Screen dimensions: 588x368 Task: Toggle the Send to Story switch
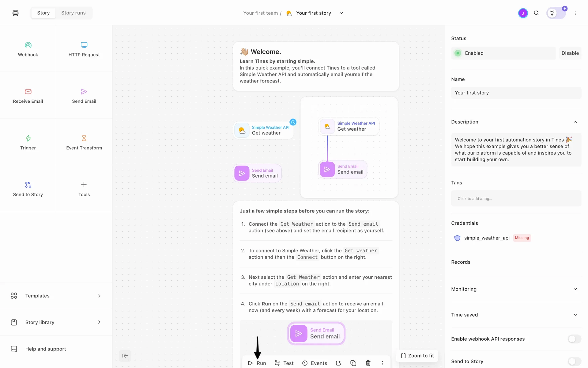[x=574, y=361]
